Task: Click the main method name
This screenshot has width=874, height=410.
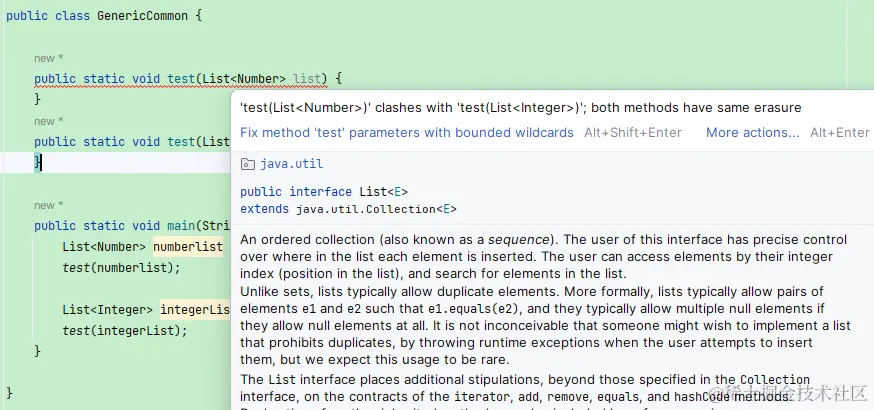Action: point(181,225)
